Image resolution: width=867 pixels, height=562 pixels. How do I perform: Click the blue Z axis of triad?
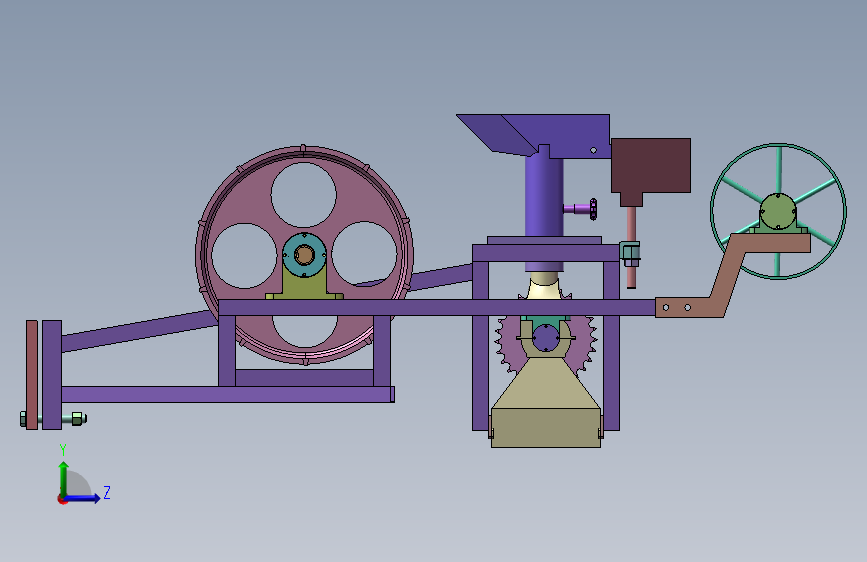(x=83, y=498)
